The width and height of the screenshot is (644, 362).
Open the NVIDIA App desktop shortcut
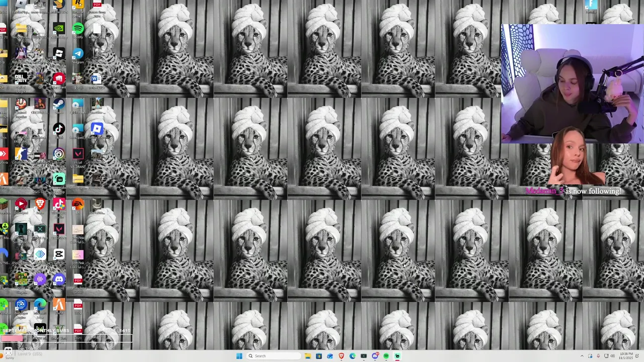click(59, 28)
